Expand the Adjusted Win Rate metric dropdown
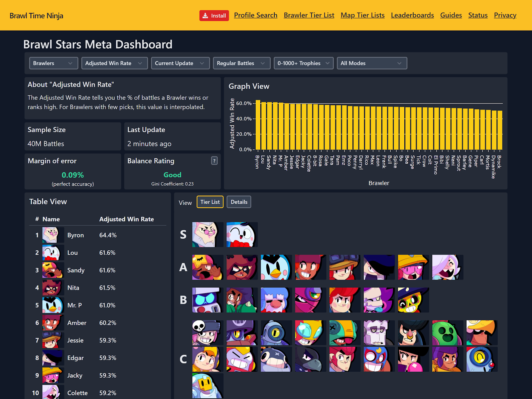 (x=114, y=63)
